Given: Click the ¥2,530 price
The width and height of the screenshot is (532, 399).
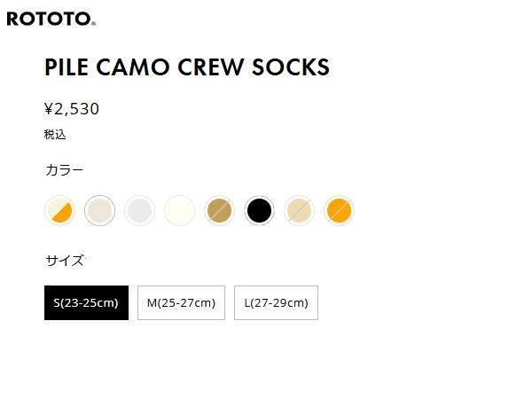Looking at the screenshot, I should click(x=72, y=109).
